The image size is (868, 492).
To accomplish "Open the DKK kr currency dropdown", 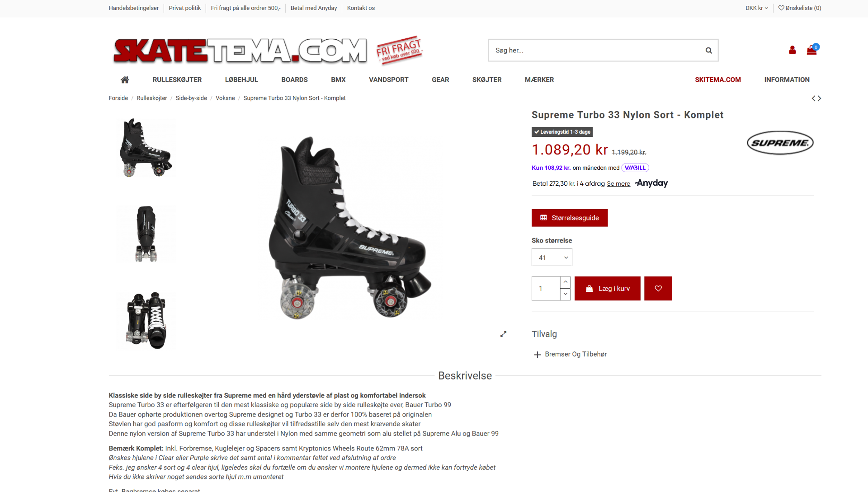I will tap(756, 8).
